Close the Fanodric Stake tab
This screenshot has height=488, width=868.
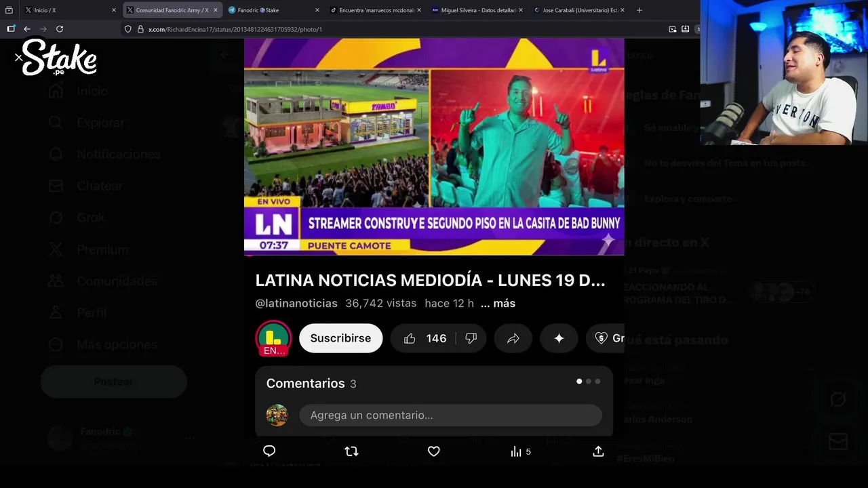point(317,10)
